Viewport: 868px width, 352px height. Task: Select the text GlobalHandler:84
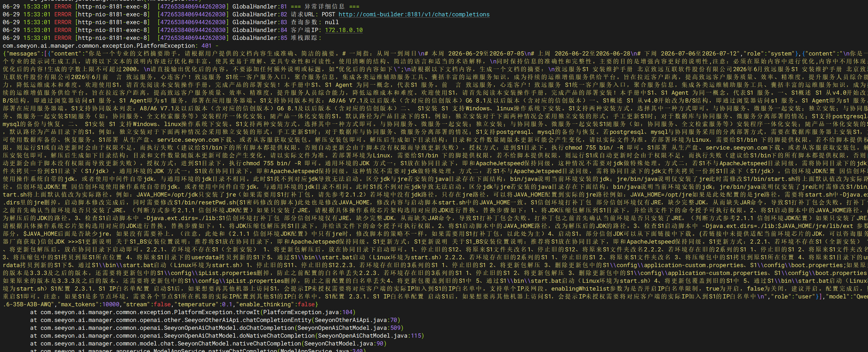[260, 30]
